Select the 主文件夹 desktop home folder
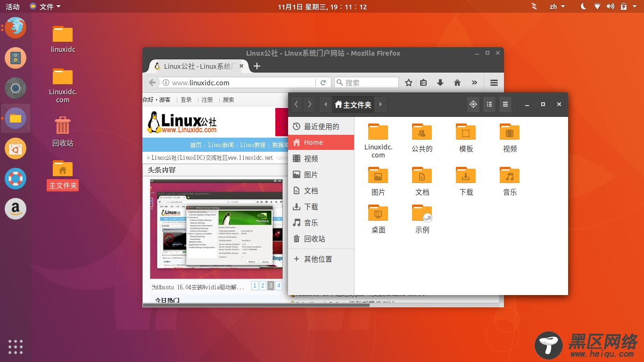 click(x=63, y=175)
